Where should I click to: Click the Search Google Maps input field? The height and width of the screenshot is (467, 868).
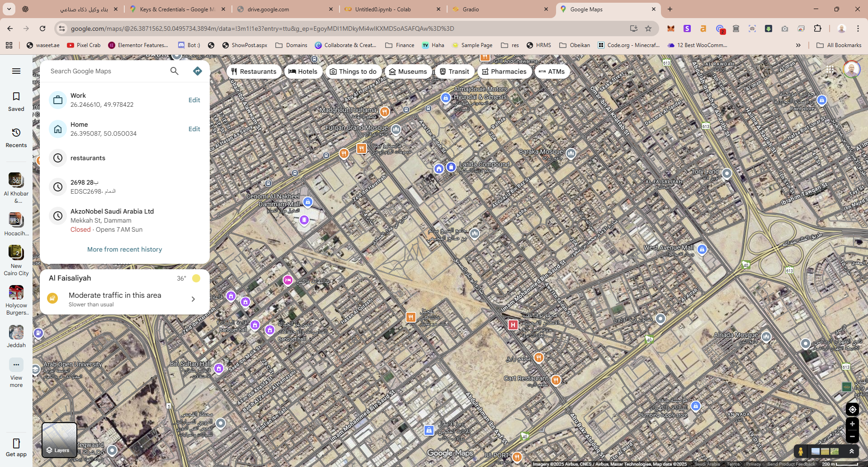106,71
